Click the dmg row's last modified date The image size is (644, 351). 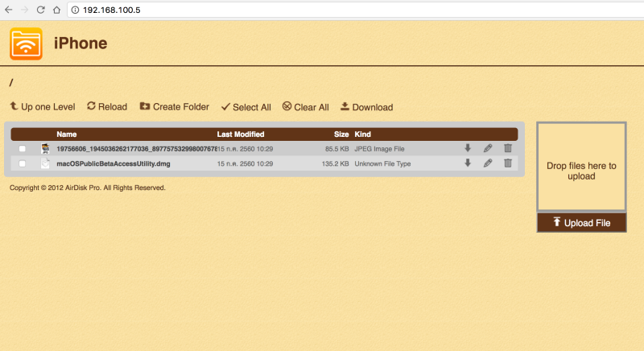tap(246, 163)
